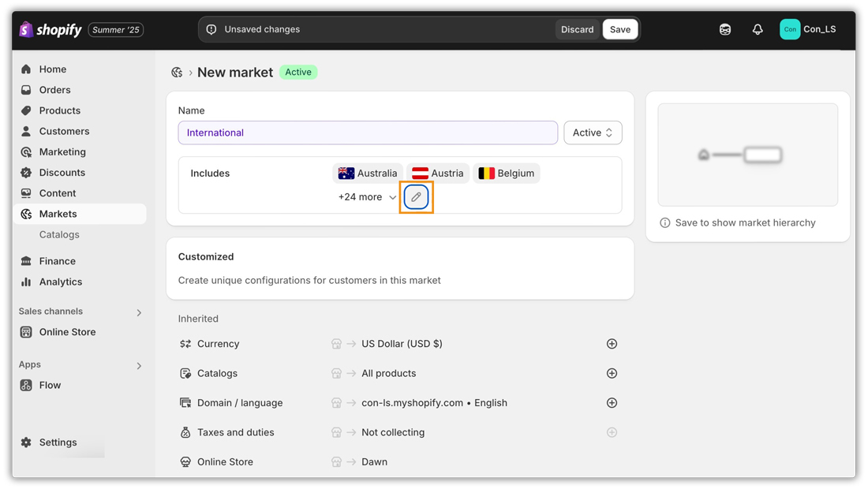Click the Active status badge by title
The width and height of the screenshot is (868, 489).
click(x=298, y=72)
